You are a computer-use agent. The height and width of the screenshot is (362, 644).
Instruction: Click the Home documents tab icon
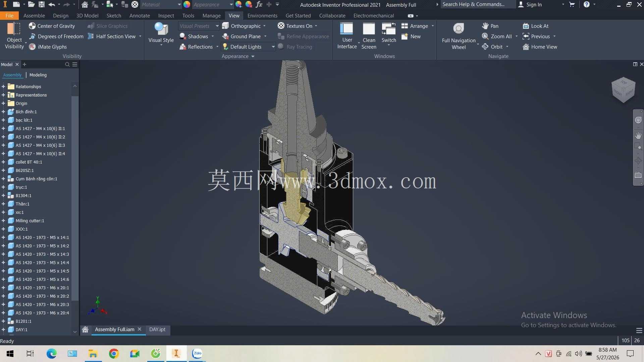click(85, 329)
